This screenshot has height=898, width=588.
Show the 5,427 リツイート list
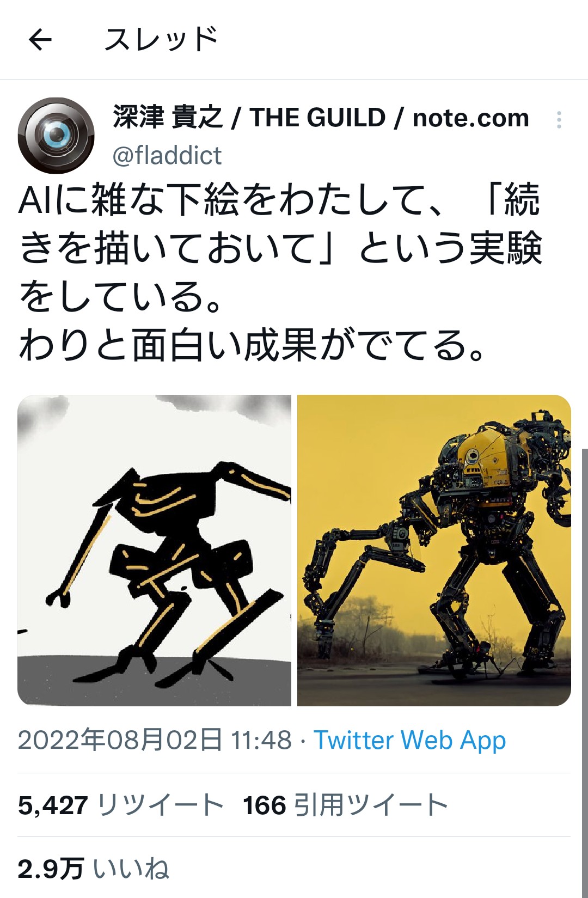point(121,805)
